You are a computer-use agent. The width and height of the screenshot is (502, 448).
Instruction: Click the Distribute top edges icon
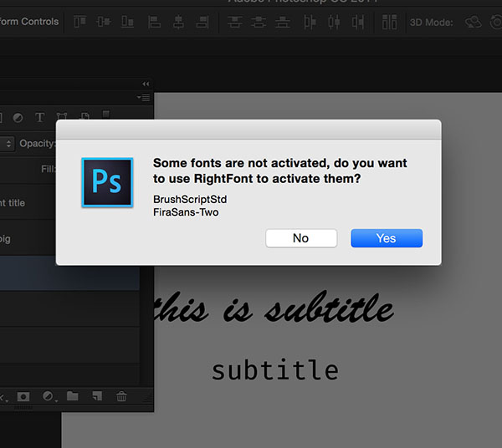coord(234,22)
